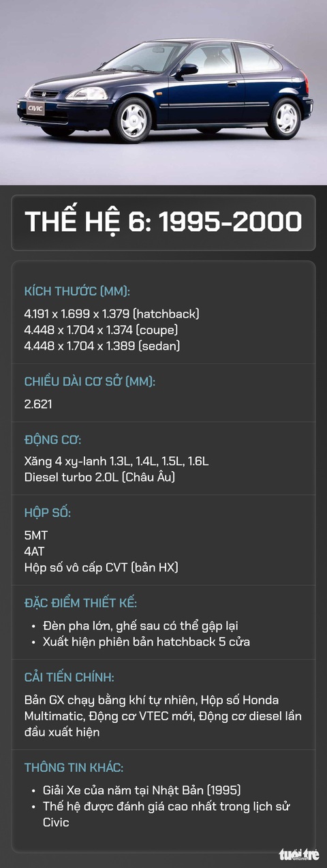This screenshot has width=327, height=868.
Task: Click the Honda Civic car photo
Action: click(163, 92)
